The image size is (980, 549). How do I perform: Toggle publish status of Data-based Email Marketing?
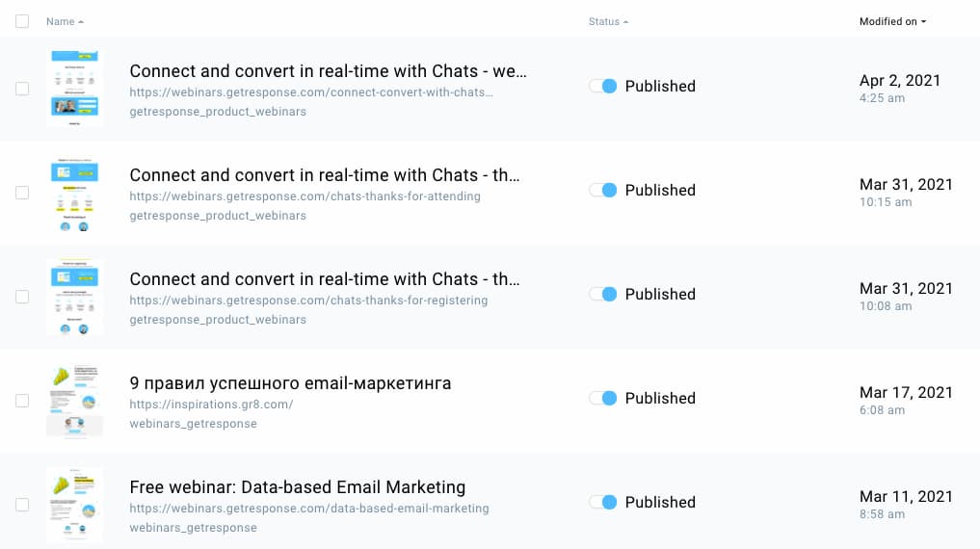(603, 502)
